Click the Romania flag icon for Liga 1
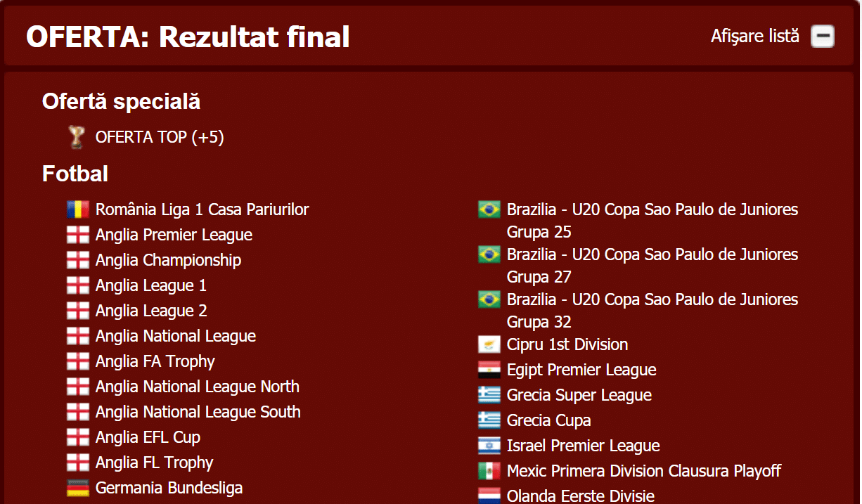 point(78,209)
